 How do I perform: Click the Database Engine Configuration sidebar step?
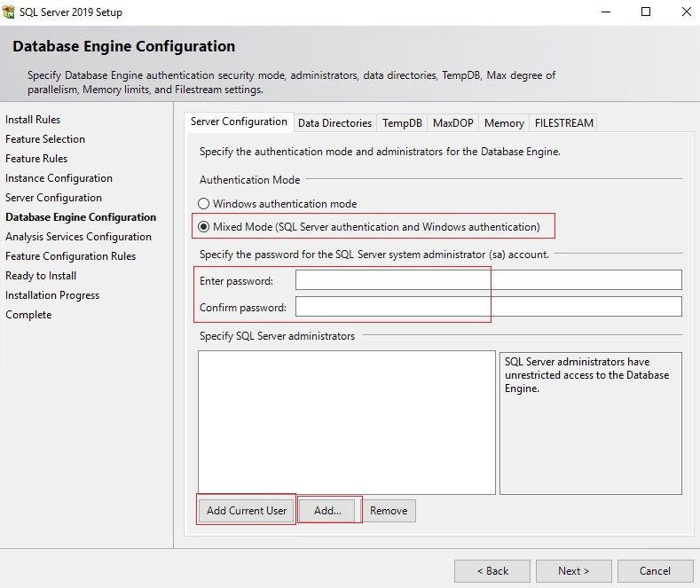click(x=81, y=217)
